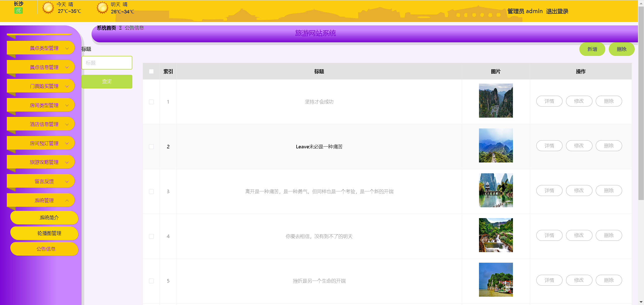This screenshot has width=644, height=305.
Task: Expand the 景点类型管理 menu chevron
Action: pyautogui.click(x=67, y=48)
